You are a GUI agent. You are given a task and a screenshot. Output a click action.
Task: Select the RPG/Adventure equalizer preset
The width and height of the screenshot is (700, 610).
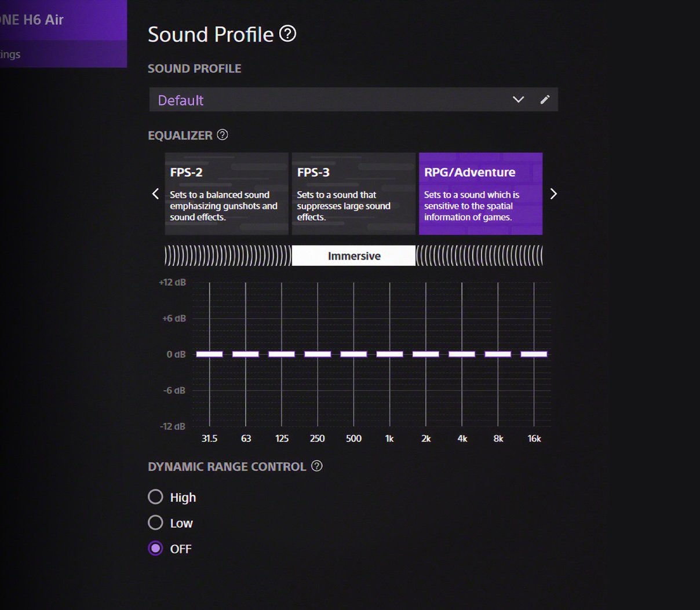(480, 193)
